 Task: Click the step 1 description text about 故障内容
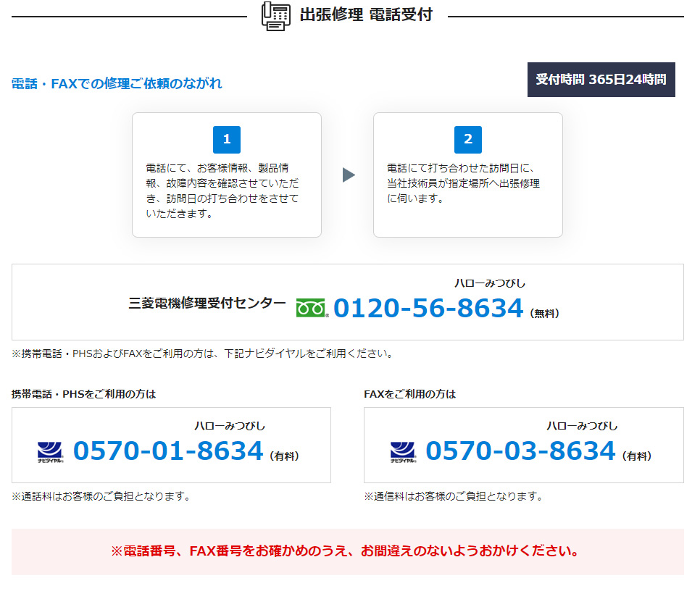(x=222, y=191)
